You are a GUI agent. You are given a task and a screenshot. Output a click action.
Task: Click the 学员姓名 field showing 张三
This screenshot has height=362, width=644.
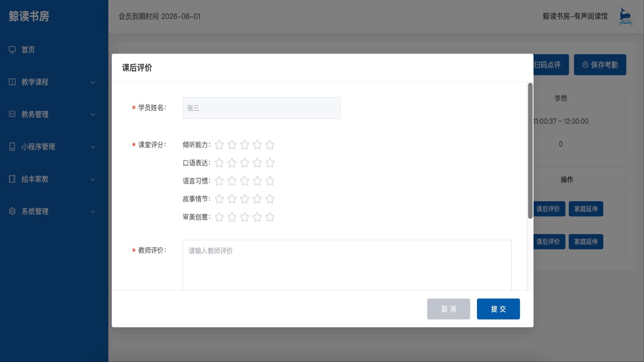261,108
